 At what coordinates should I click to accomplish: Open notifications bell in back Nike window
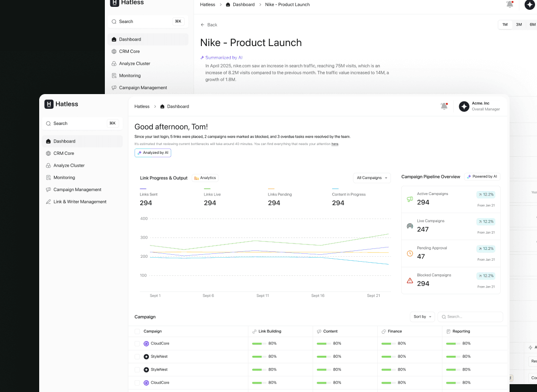510,4
